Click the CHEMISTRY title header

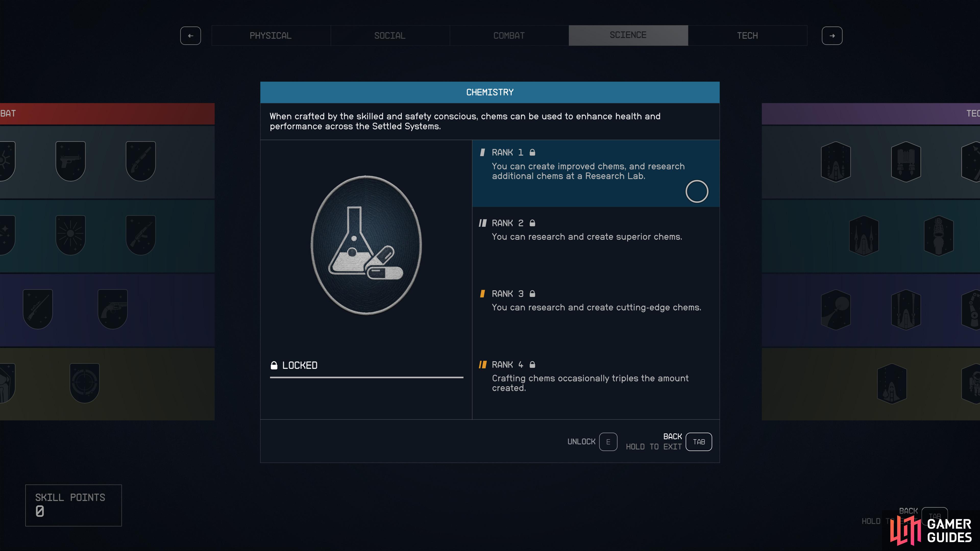pyautogui.click(x=490, y=92)
